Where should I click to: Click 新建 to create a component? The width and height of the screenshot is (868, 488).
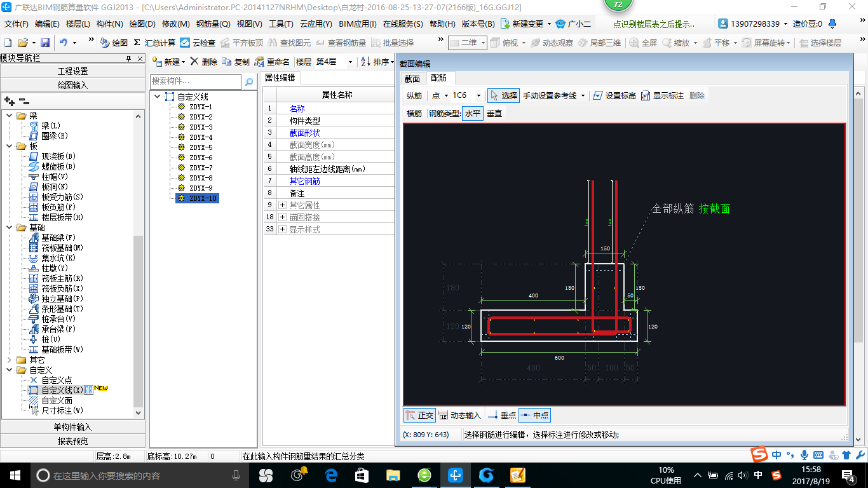click(x=168, y=62)
